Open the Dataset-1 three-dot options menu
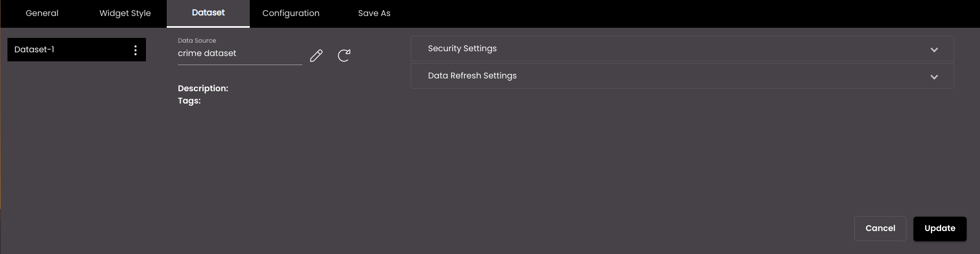 [x=135, y=50]
